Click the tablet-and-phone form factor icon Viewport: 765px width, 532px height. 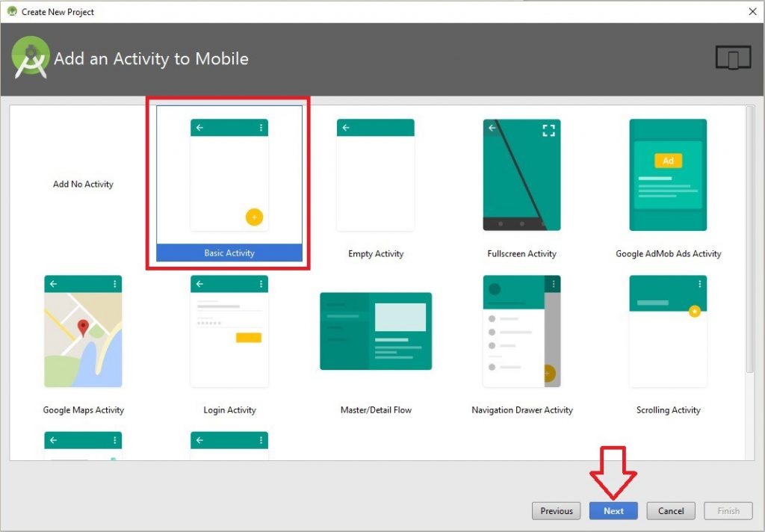point(733,57)
